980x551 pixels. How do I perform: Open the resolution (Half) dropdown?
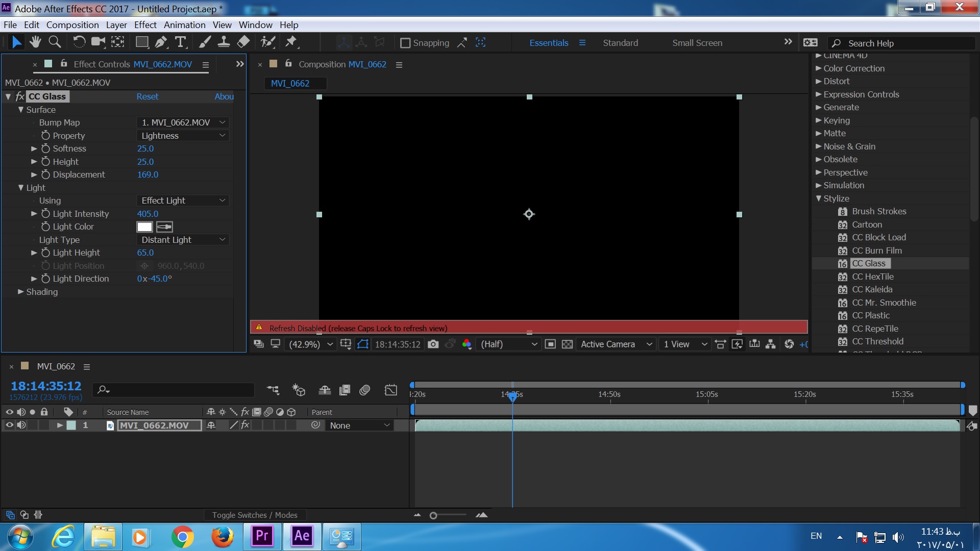(508, 344)
